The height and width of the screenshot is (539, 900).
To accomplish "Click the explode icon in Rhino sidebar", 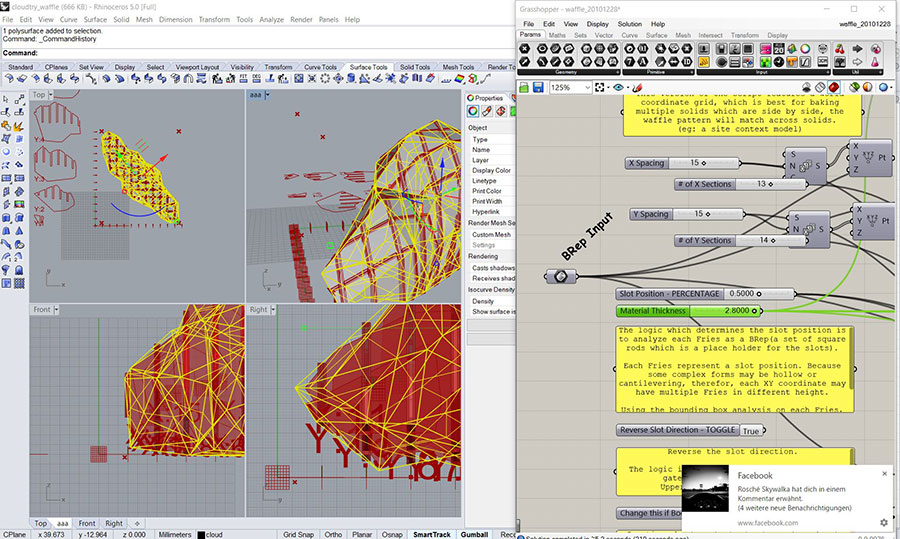I will click(x=18, y=126).
